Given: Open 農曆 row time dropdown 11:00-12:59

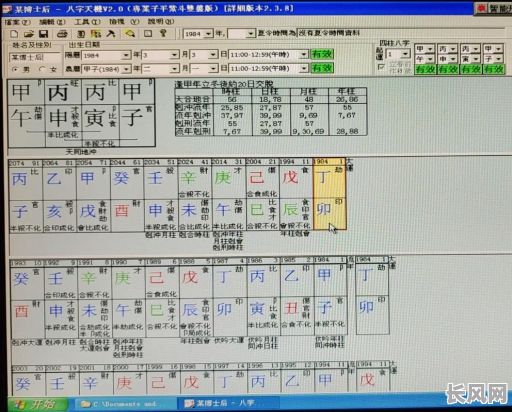Looking at the screenshot, I should click(304, 68).
